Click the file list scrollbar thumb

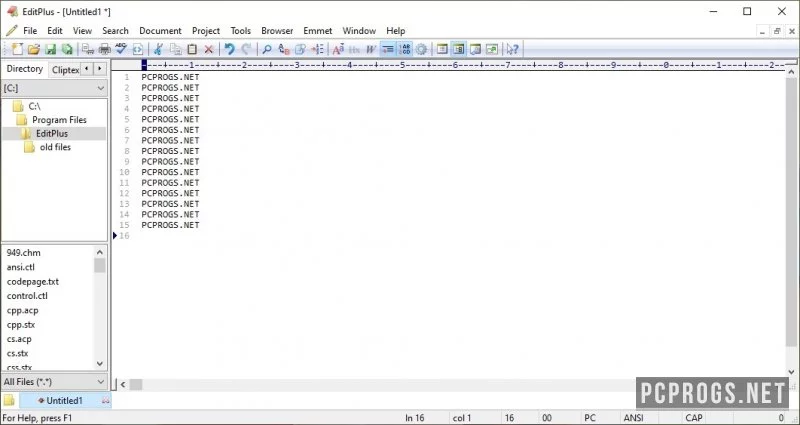tap(100, 265)
